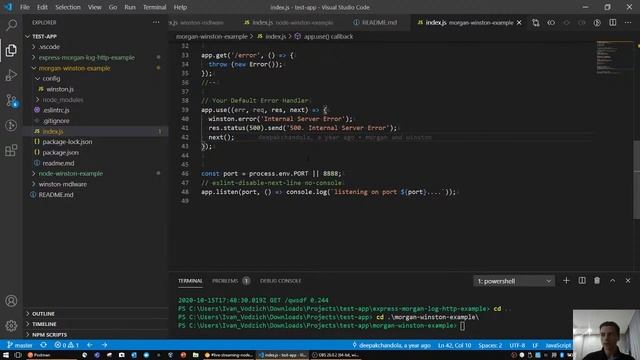Open editor more actions ellipsis

[x=628, y=23]
